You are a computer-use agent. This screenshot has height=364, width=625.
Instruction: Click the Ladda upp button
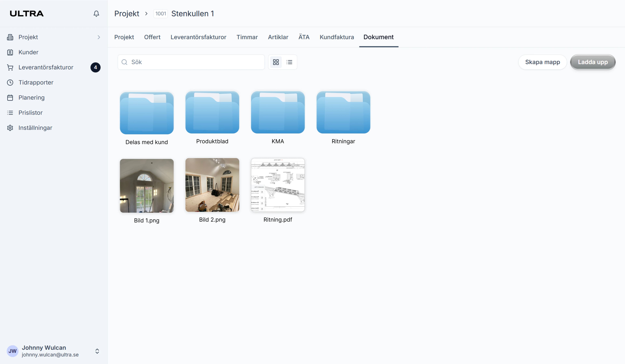pos(593,62)
